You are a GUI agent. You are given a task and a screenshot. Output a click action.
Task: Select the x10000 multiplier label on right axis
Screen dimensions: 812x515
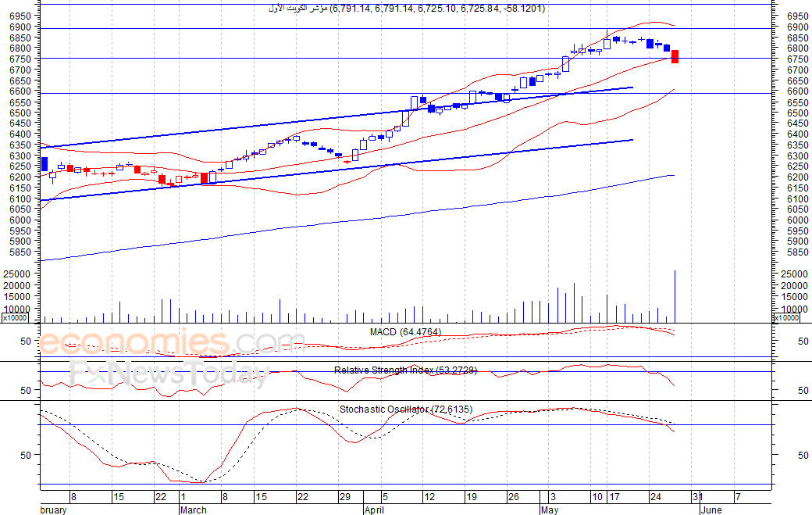pos(786,317)
